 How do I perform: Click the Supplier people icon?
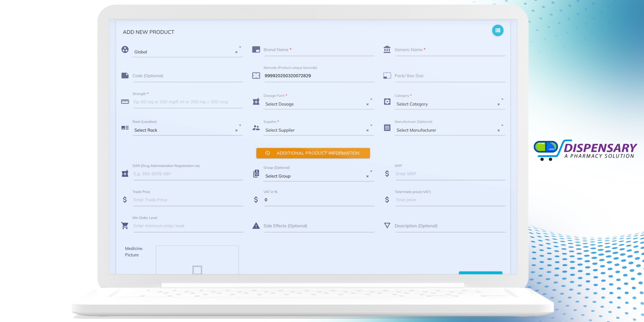point(256,128)
